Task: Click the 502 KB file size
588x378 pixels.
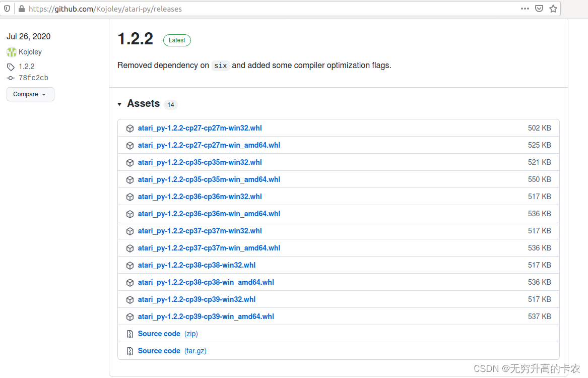Action: (539, 128)
